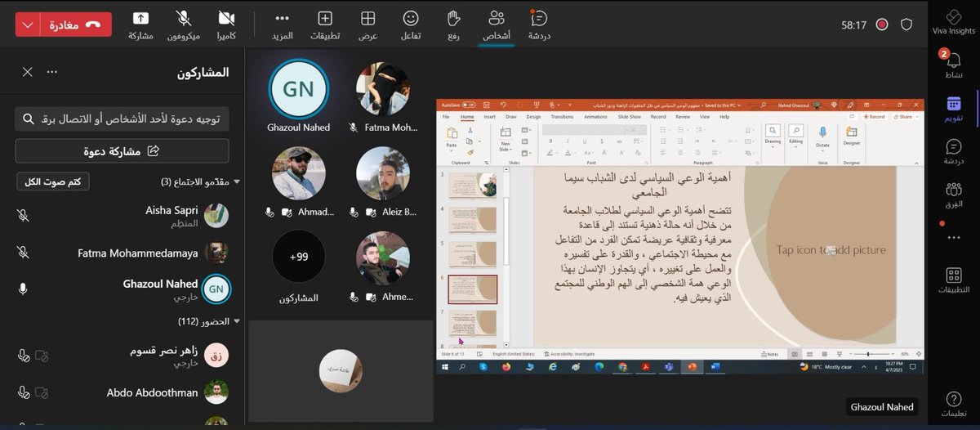This screenshot has width=980, height=430.
Task: Click the shield privacy icon
Action: click(906, 25)
